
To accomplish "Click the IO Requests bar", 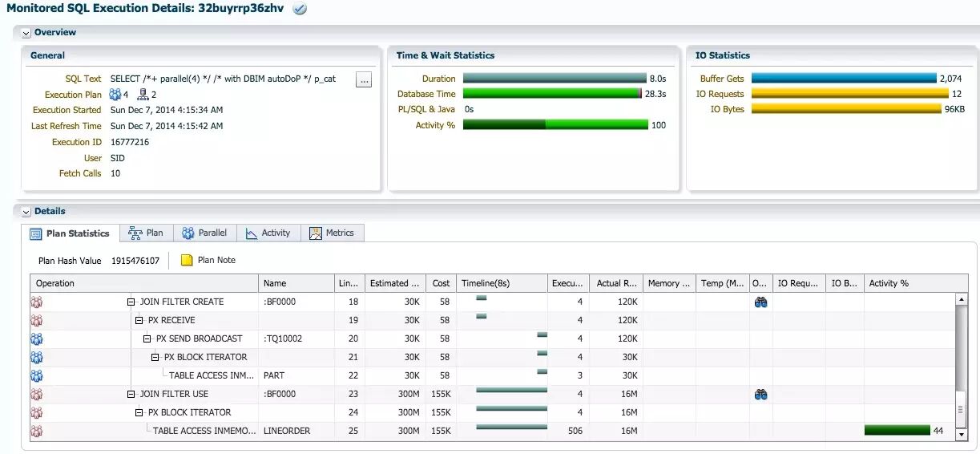I will point(850,94).
